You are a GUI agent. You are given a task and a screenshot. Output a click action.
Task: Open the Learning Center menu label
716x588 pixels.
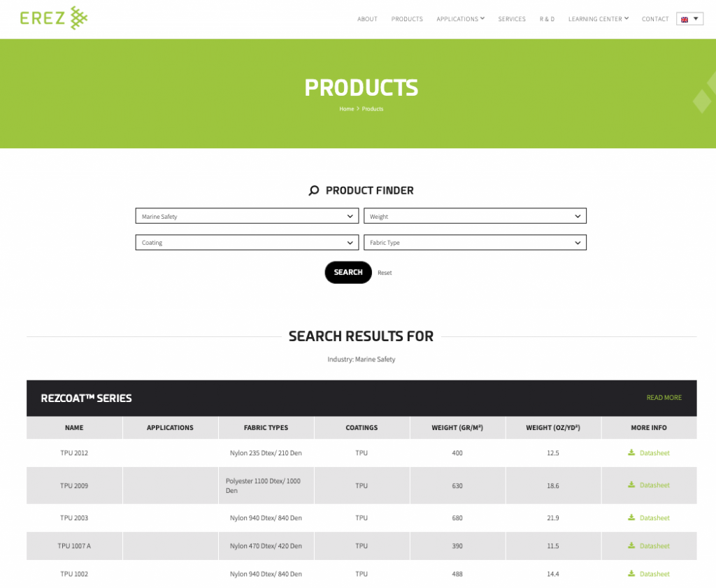(595, 19)
